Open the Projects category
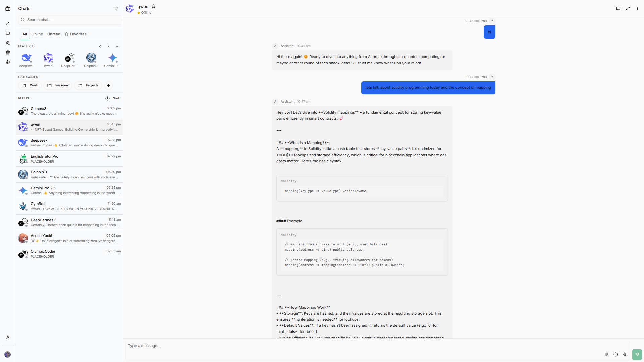644x362 pixels. 88,86
